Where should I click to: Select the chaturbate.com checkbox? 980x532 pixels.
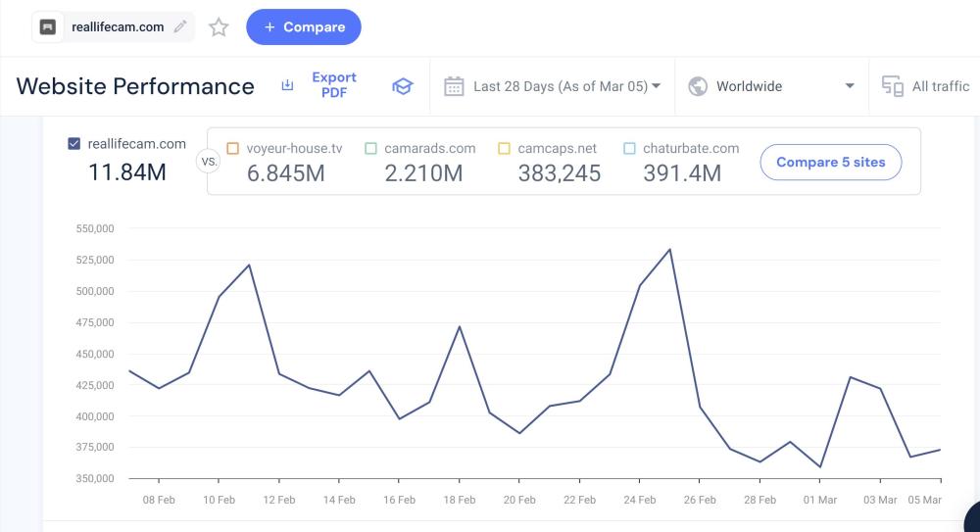[x=629, y=149]
